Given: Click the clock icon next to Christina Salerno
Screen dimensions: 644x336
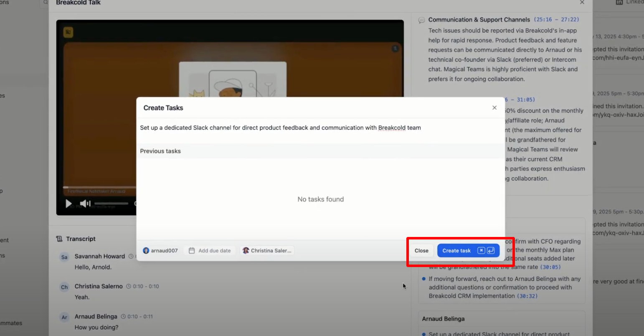Looking at the screenshot, I should tap(129, 286).
